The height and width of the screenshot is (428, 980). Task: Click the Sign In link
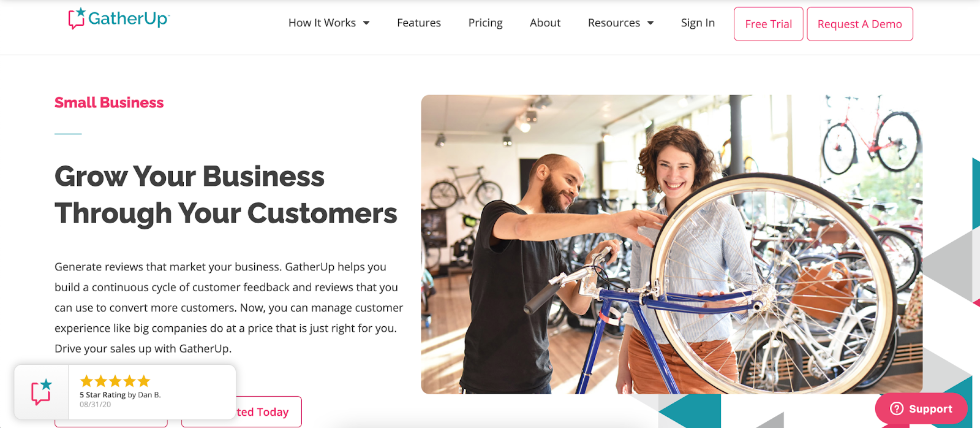698,23
